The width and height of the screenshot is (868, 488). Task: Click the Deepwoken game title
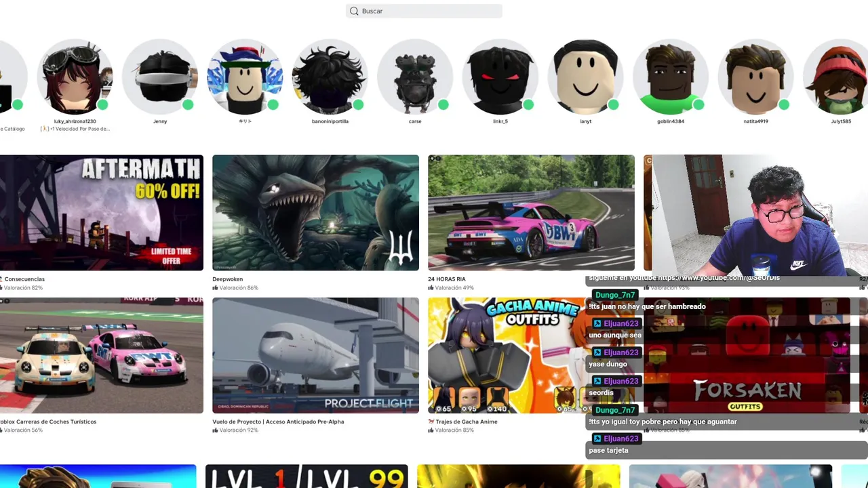(x=227, y=279)
